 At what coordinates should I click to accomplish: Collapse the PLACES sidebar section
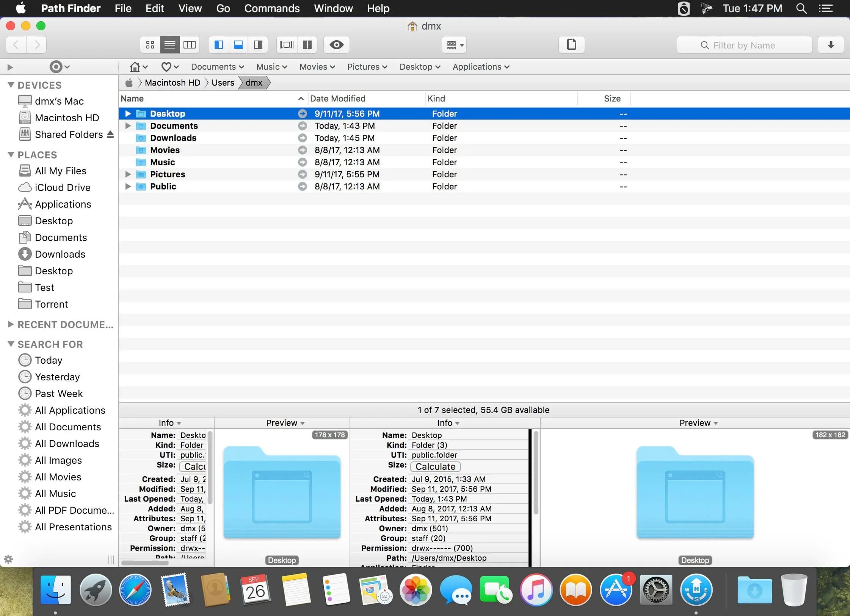(x=11, y=155)
